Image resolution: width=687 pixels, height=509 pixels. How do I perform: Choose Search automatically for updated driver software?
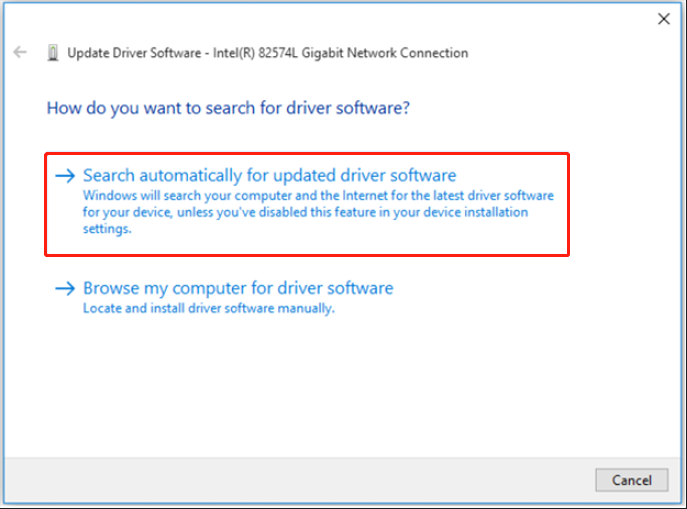(307, 204)
